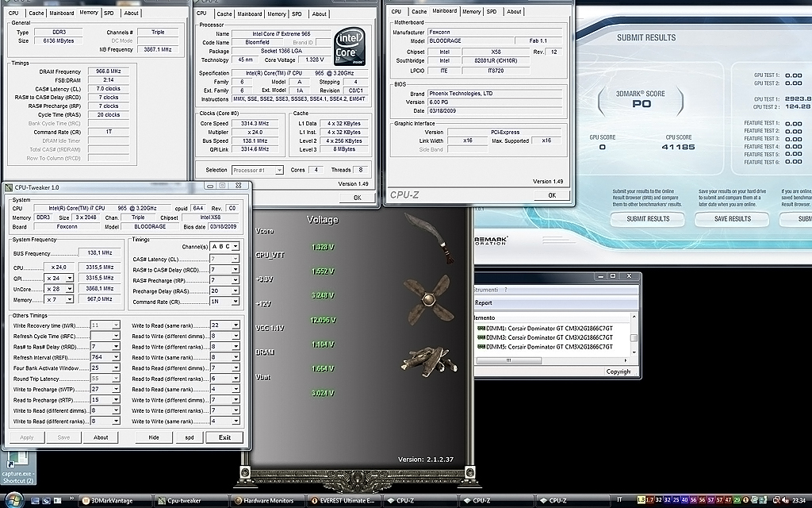Click the Vcore reading 1.328 V
812x508 pixels.
(x=323, y=248)
